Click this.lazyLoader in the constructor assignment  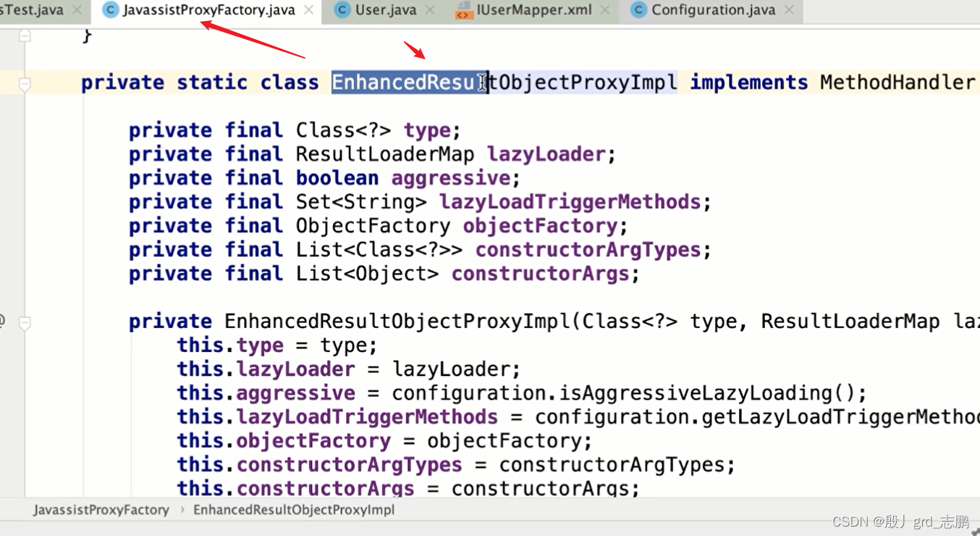(x=266, y=369)
